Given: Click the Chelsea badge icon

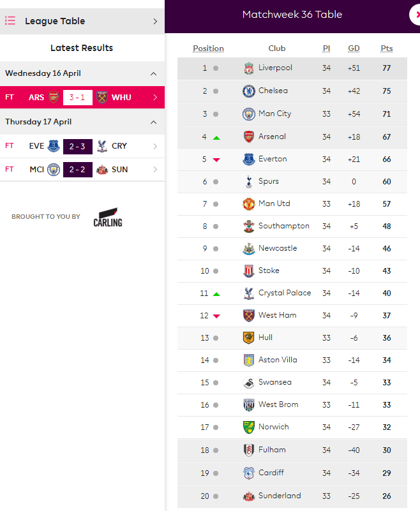Looking at the screenshot, I should pyautogui.click(x=249, y=91).
